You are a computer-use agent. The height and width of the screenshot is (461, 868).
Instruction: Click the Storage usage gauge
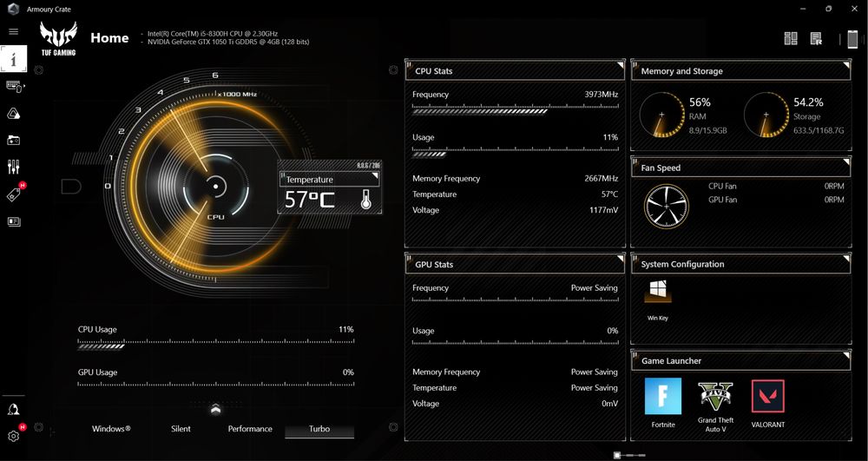point(766,115)
